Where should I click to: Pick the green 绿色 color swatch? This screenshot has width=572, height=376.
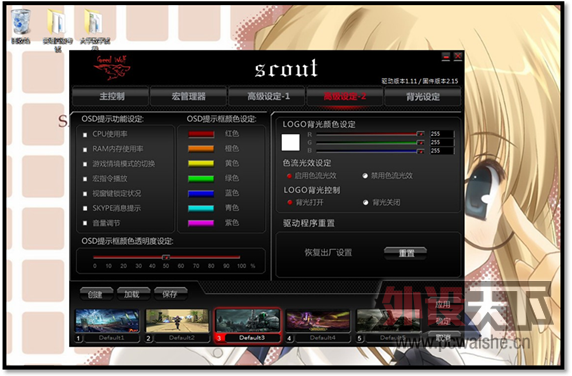(201, 179)
